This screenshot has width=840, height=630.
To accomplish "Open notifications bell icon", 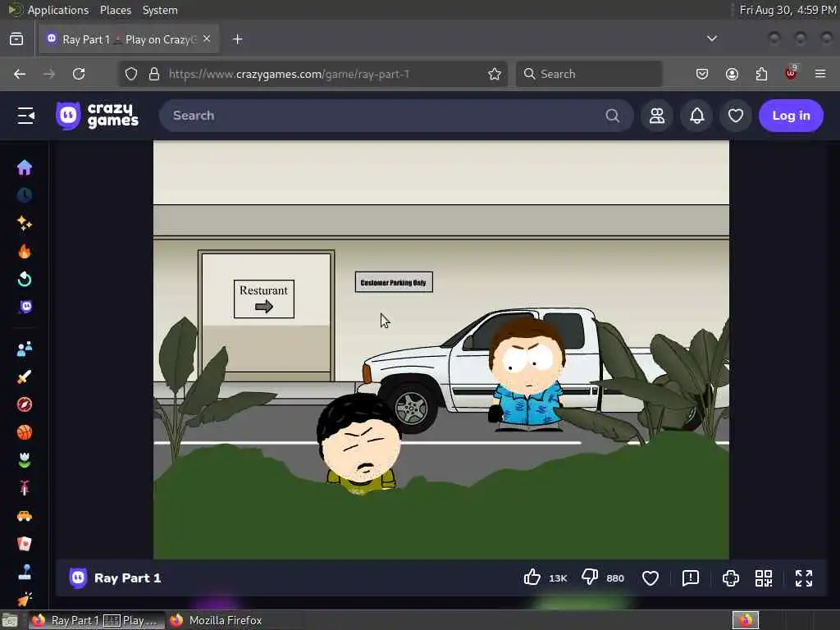I will [x=696, y=116].
